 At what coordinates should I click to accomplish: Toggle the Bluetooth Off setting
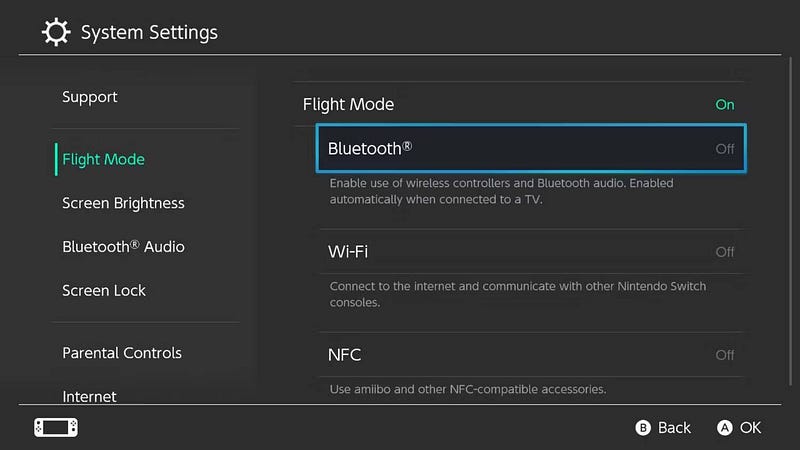[x=531, y=148]
